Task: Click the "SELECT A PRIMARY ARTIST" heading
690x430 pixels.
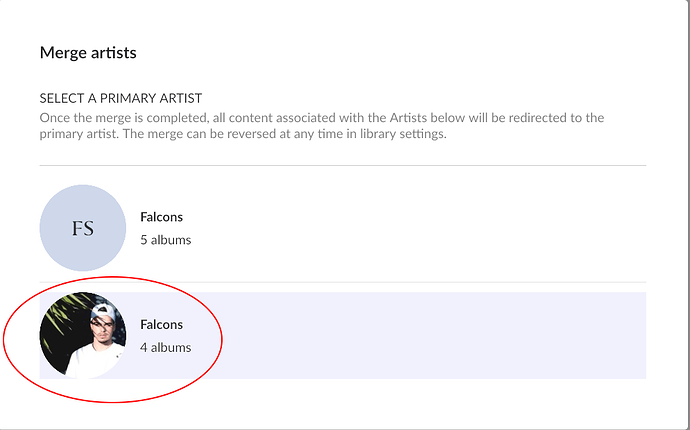Action: coord(121,98)
